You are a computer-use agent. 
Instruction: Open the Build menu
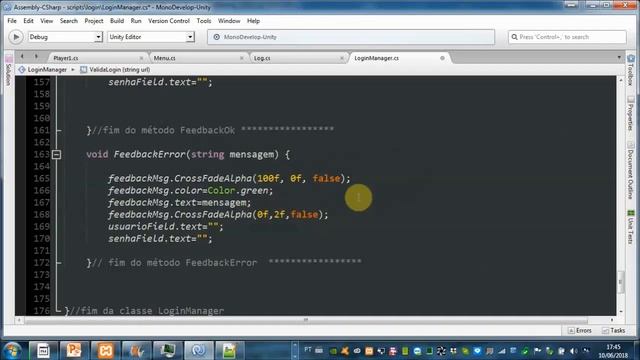click(117, 21)
